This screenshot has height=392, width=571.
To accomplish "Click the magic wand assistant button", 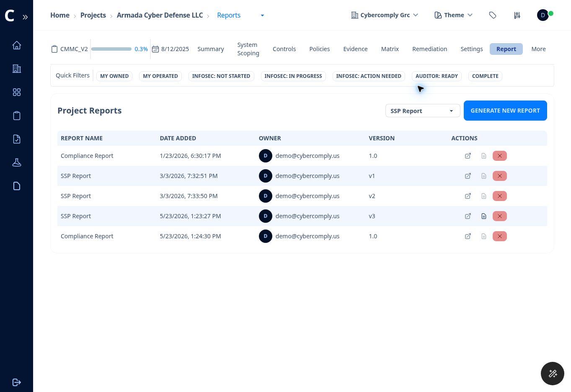I will [x=553, y=374].
